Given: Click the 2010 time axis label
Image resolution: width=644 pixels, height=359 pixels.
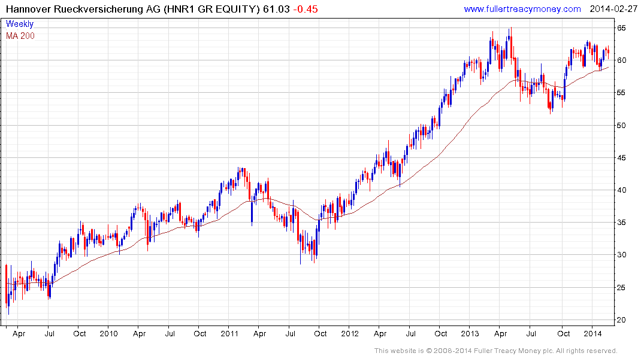Looking at the screenshot, I should pos(109,333).
